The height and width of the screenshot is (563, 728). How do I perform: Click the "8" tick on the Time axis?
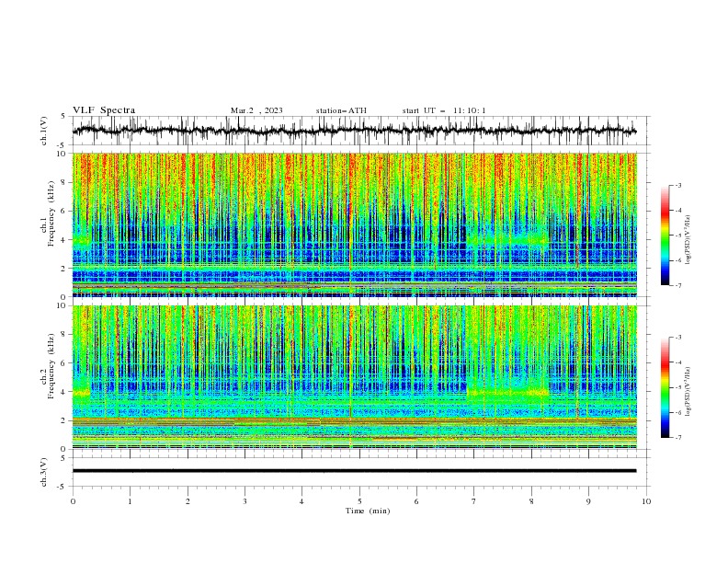coord(531,501)
